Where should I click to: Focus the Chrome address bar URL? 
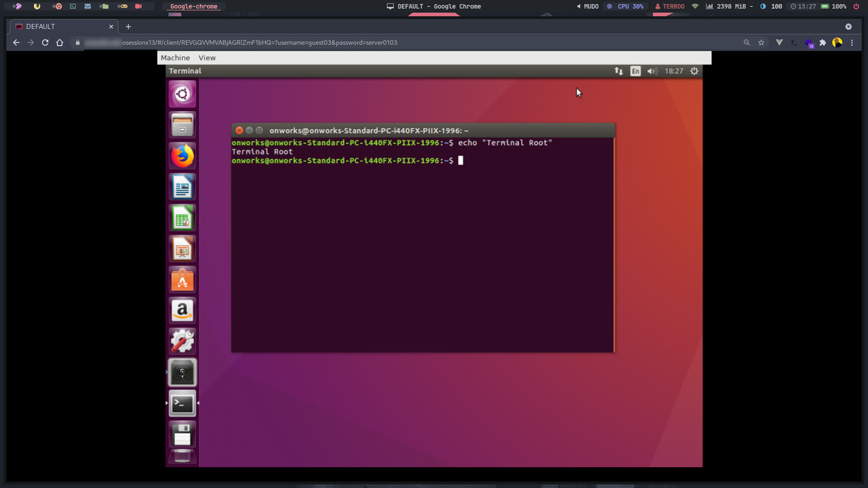pos(241,42)
